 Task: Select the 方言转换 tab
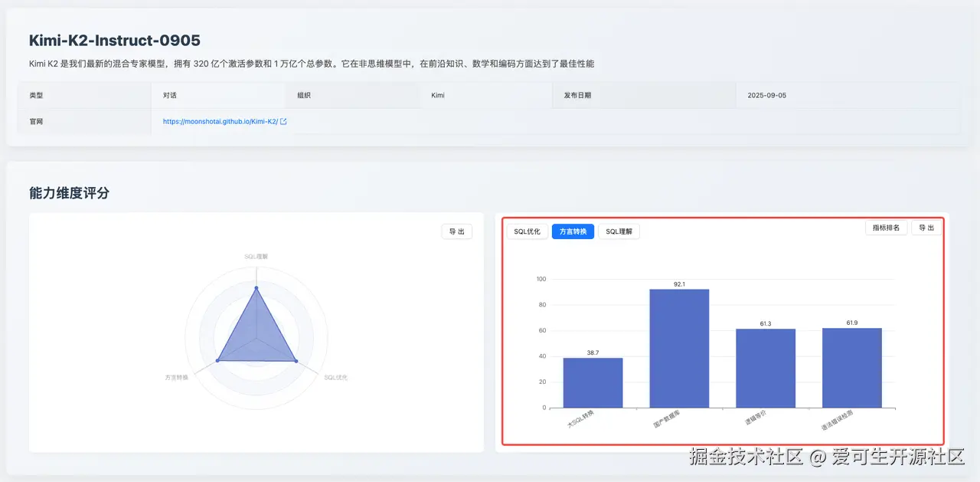pyautogui.click(x=573, y=231)
